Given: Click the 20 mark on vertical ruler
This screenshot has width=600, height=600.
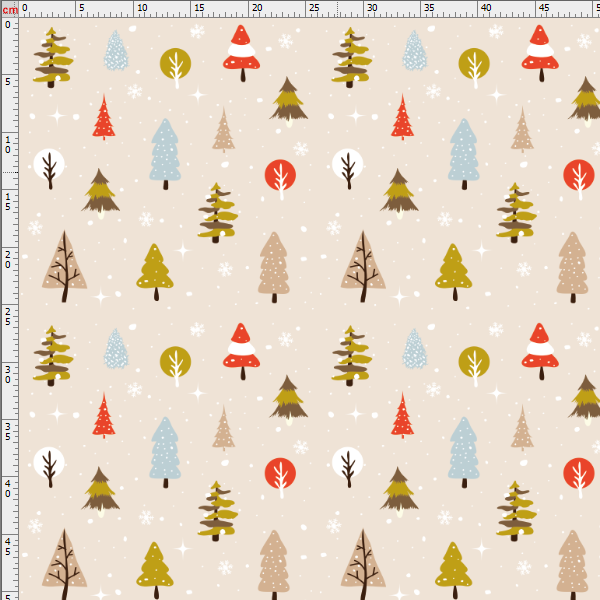Looking at the screenshot, I should [x=8, y=259].
